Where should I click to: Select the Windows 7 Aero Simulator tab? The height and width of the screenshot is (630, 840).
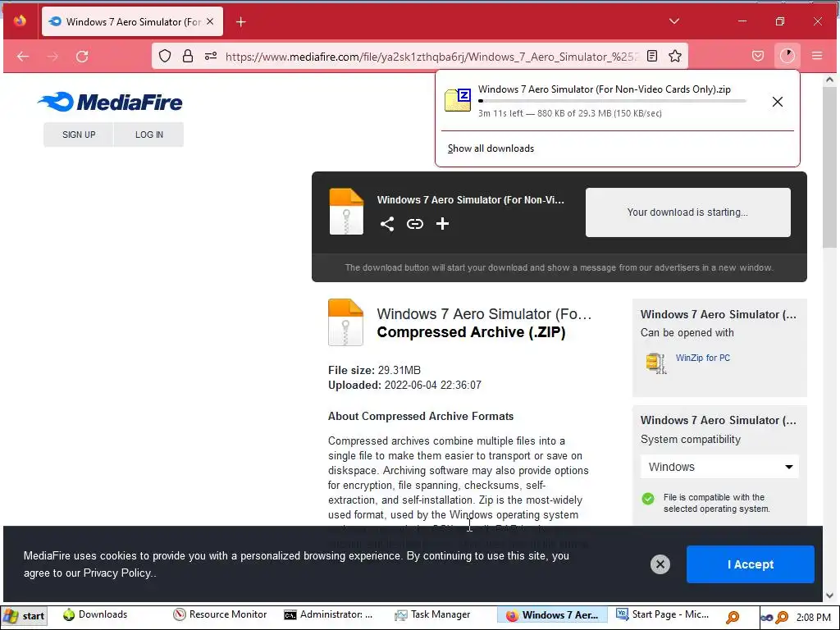point(132,21)
